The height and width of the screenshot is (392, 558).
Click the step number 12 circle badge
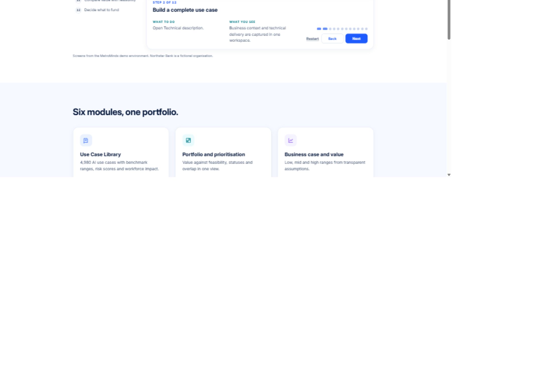(78, 10)
